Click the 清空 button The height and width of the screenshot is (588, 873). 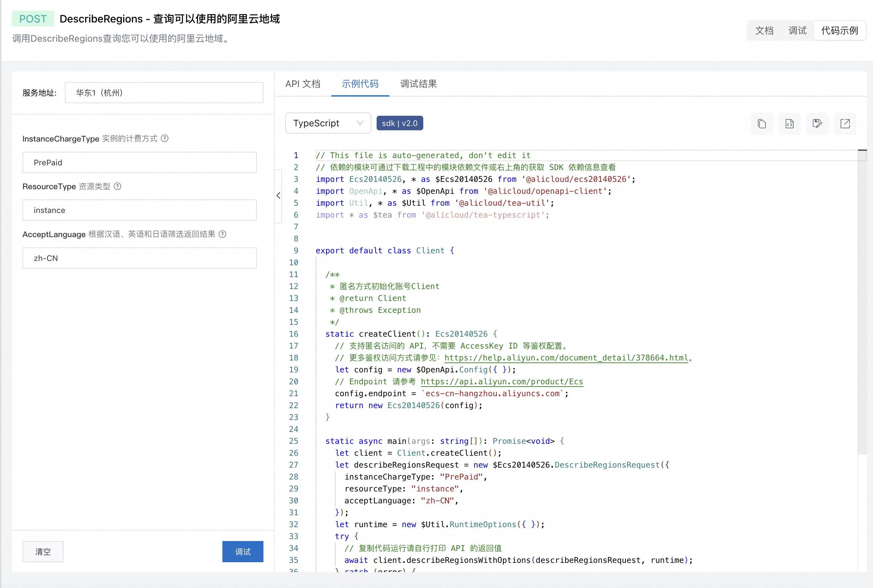click(x=43, y=551)
